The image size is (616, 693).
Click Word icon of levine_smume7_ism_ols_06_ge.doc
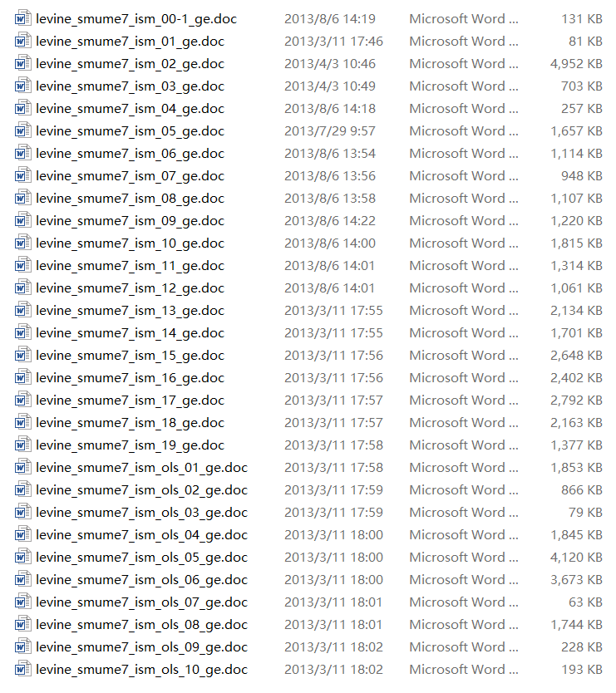click(x=23, y=580)
